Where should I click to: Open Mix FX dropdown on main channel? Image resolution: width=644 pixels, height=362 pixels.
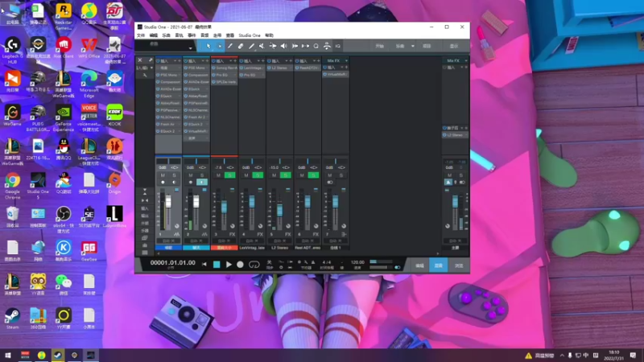tap(466, 61)
